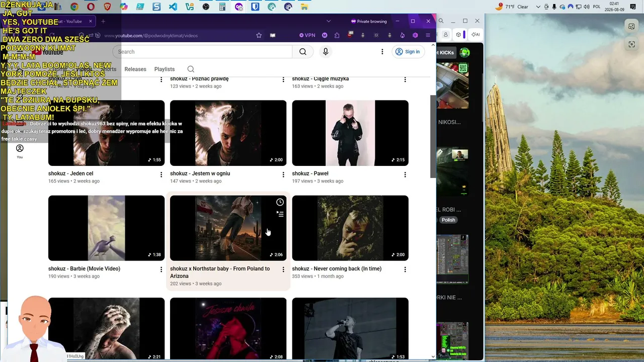The width and height of the screenshot is (644, 362).
Task: Open the volume speaker tray icon
Action: pos(586,7)
